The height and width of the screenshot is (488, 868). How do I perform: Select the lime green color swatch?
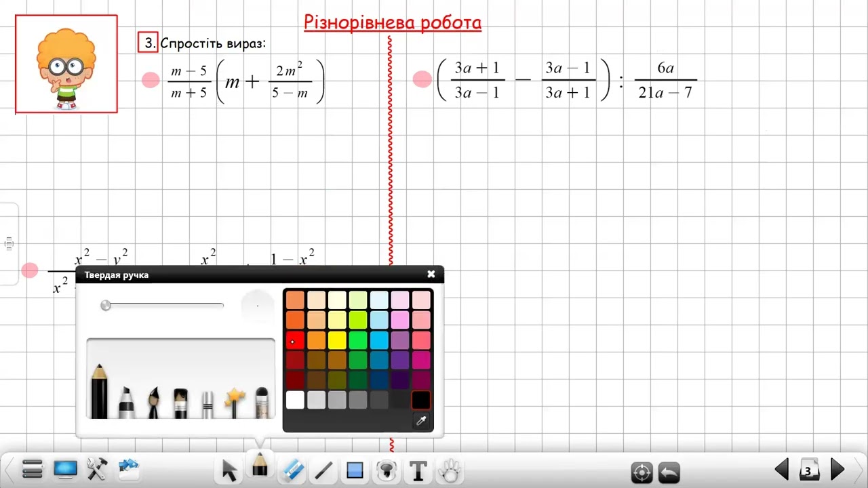tap(358, 320)
